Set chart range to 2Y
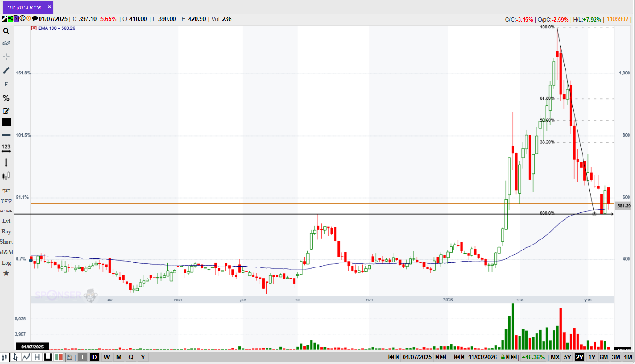Screen dimensions: 635x364 (x=579, y=357)
